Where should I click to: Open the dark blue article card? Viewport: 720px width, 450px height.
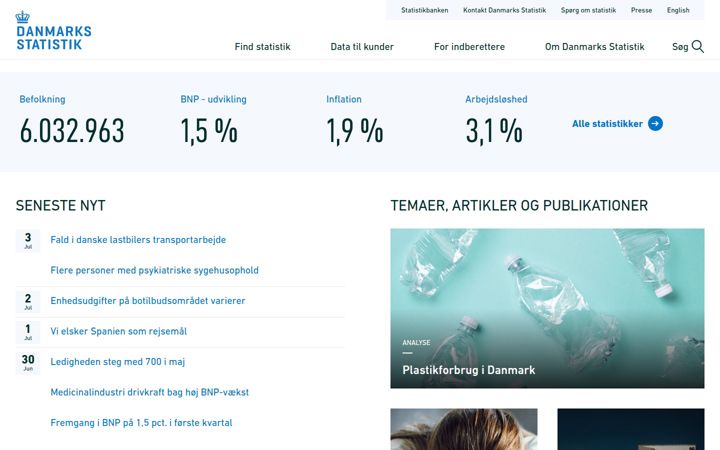tap(631, 429)
